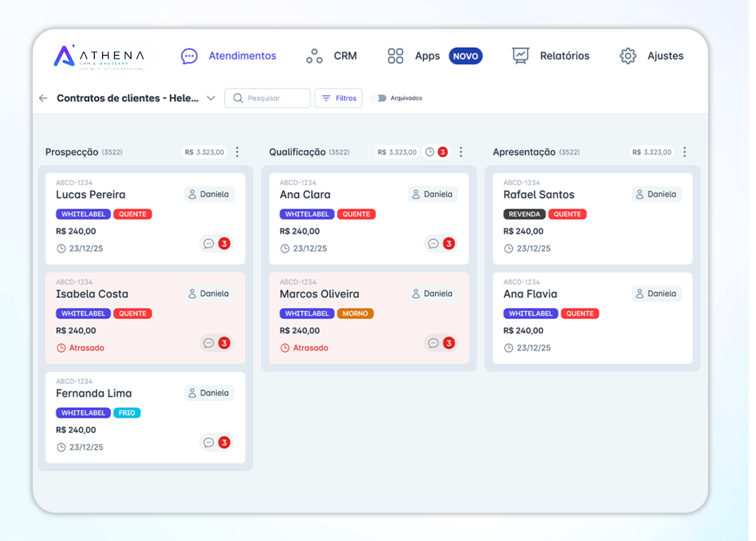This screenshot has width=756, height=541.
Task: Click QUENTE tag on Lucas Pereira card
Action: click(133, 214)
